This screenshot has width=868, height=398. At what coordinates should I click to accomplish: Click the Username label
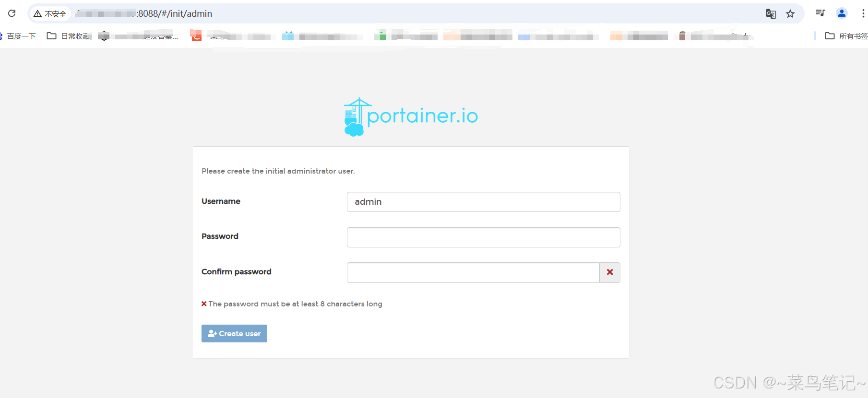[x=221, y=201]
